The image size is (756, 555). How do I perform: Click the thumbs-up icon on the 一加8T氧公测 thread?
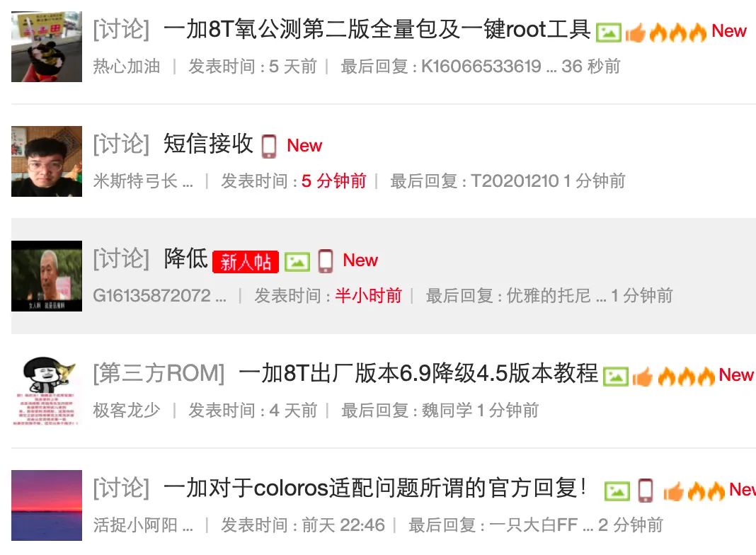click(635, 33)
